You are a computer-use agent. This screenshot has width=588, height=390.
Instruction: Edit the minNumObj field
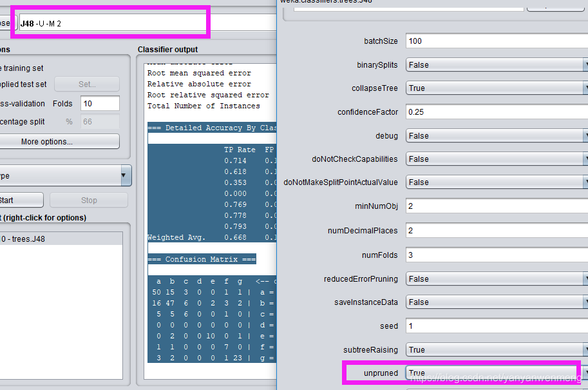click(497, 206)
